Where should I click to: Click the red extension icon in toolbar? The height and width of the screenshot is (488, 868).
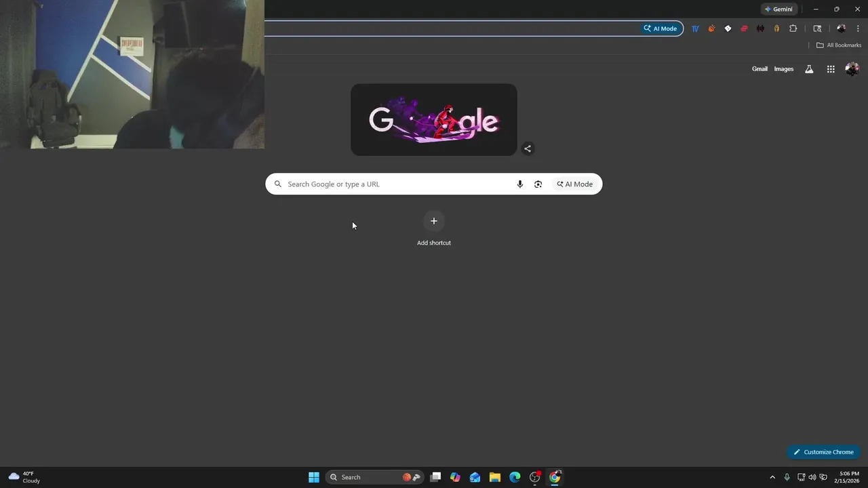[x=744, y=28]
